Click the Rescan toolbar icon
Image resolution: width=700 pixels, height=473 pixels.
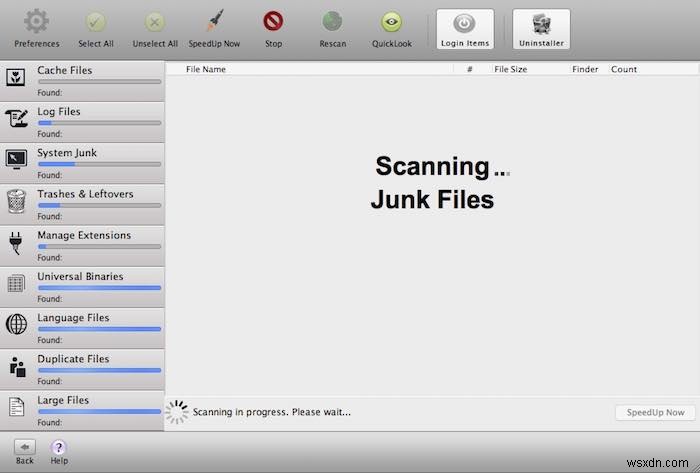tap(332, 22)
